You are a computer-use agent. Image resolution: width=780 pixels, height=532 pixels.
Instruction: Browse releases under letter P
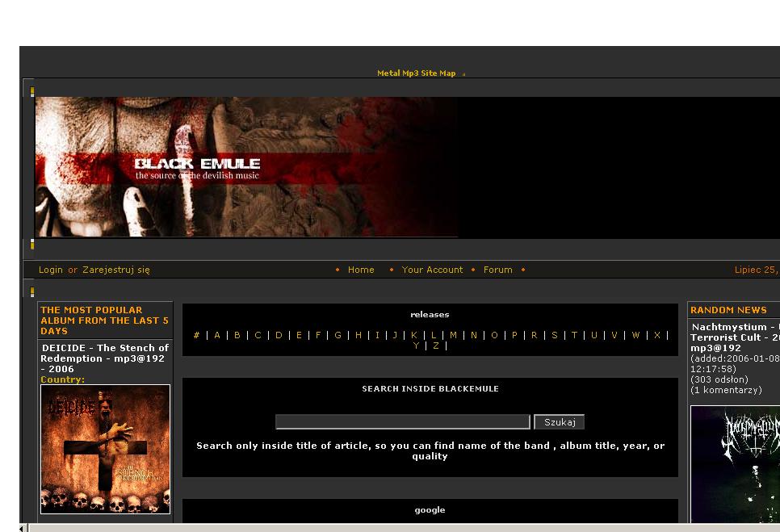514,335
